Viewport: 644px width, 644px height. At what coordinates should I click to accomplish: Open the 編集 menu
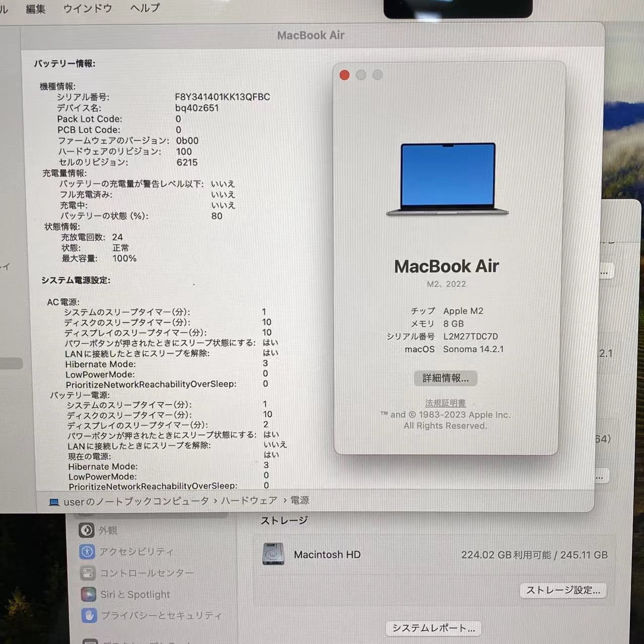(x=35, y=8)
